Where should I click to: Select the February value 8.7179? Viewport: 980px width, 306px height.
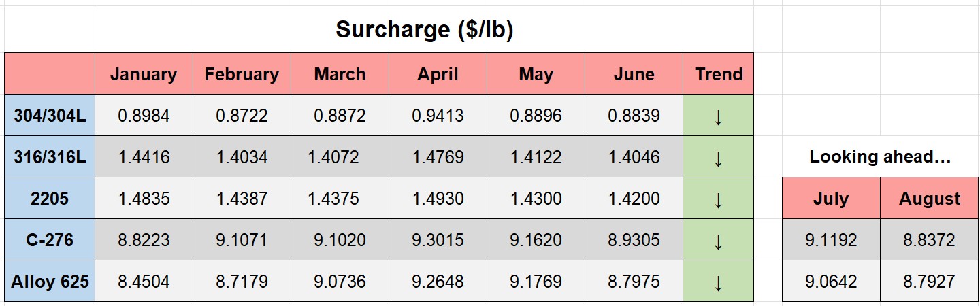click(242, 281)
